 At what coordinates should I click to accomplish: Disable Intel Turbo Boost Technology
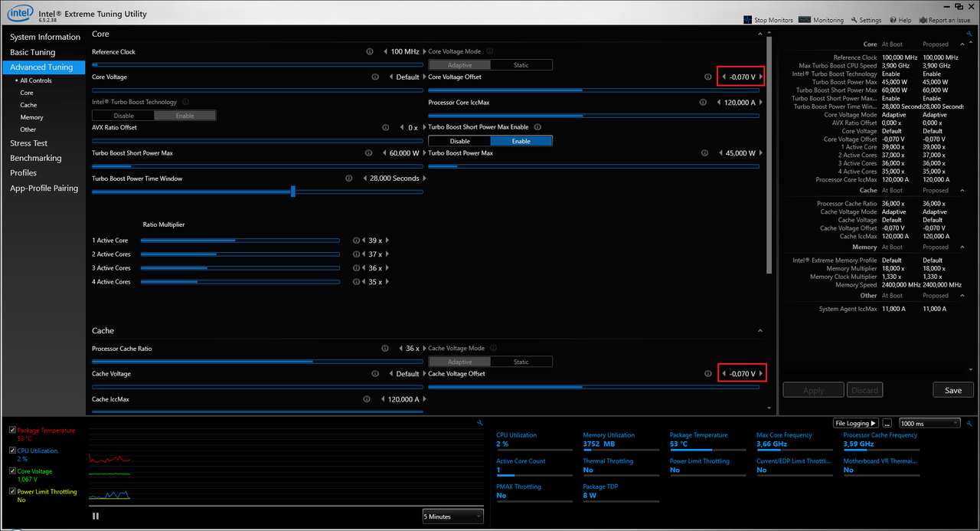pos(123,116)
